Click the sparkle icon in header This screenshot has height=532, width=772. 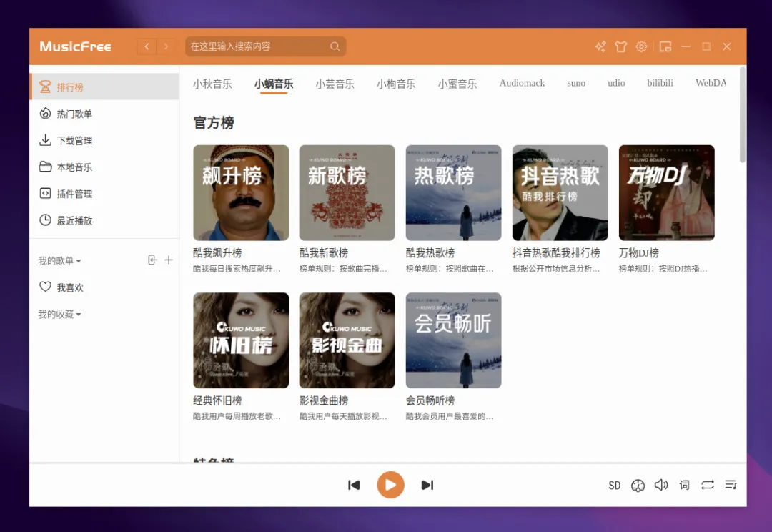600,46
